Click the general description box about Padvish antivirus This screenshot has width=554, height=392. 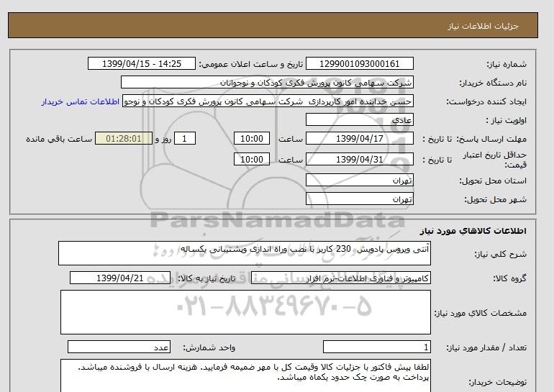point(245,253)
